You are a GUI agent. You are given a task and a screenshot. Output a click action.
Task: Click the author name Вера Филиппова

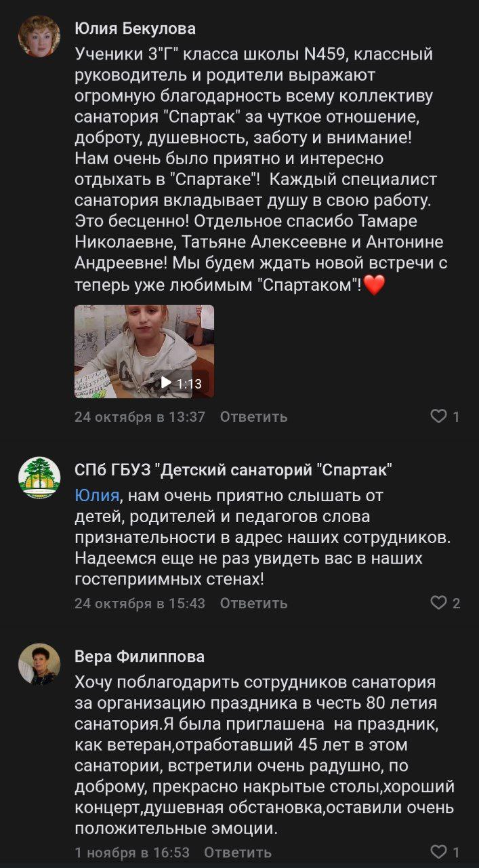(139, 656)
